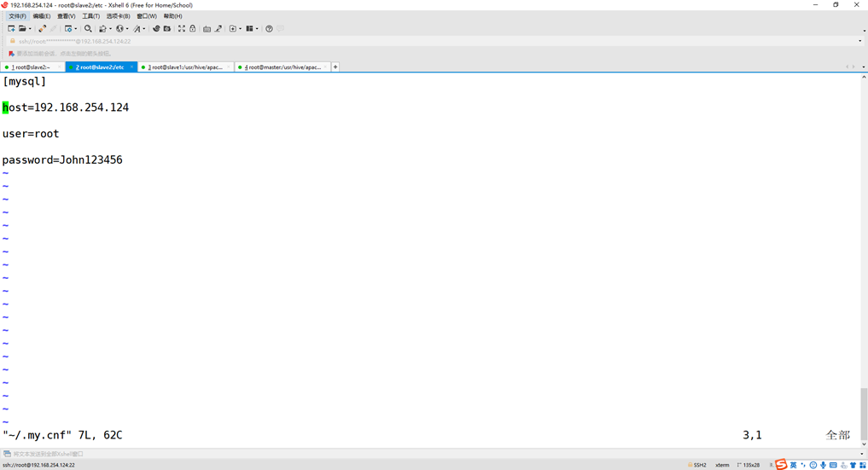Click the [mysql] line in editor
This screenshot has width=868, height=470.
coord(25,81)
